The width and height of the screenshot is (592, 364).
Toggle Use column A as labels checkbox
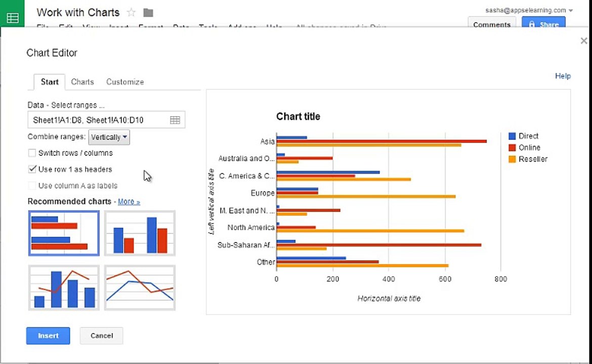[x=32, y=185]
